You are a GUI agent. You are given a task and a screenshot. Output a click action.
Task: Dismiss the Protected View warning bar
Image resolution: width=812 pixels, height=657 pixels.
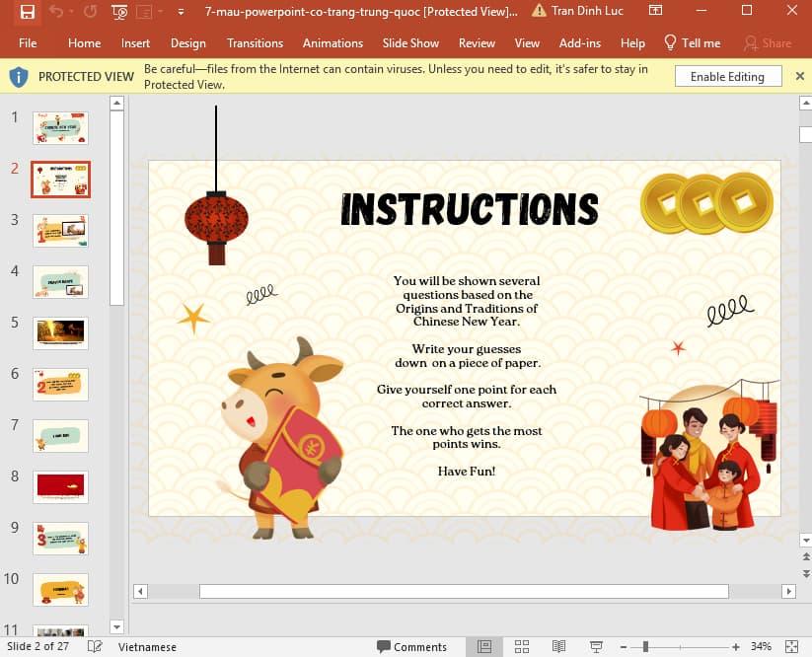800,76
